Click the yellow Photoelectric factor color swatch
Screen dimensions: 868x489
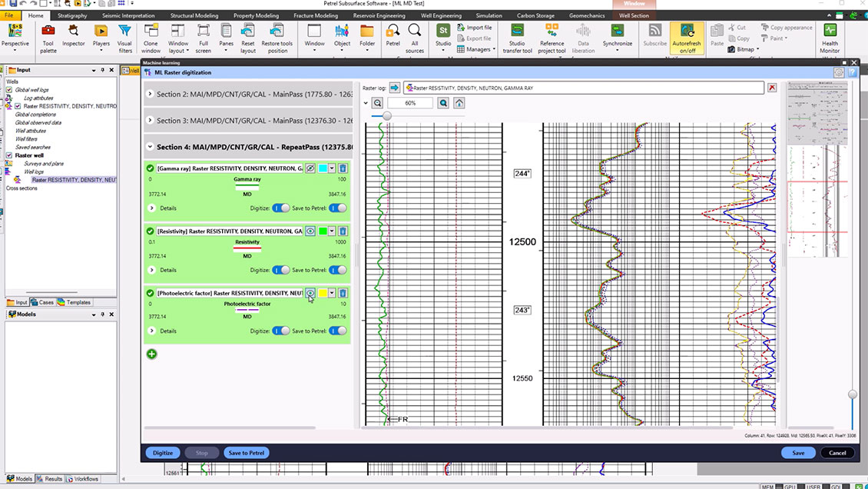(x=323, y=293)
